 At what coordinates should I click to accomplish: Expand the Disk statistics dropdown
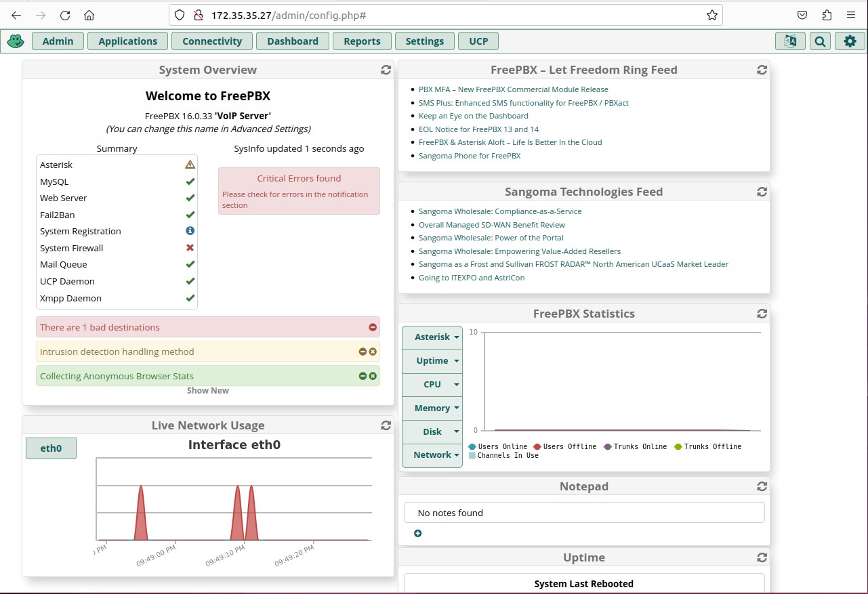pyautogui.click(x=432, y=431)
